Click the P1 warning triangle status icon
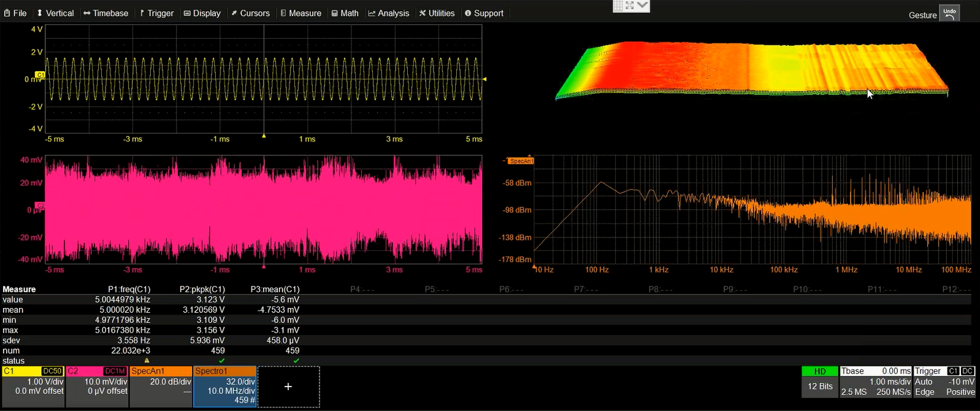Viewport: 980px width, 411px height. click(x=147, y=361)
